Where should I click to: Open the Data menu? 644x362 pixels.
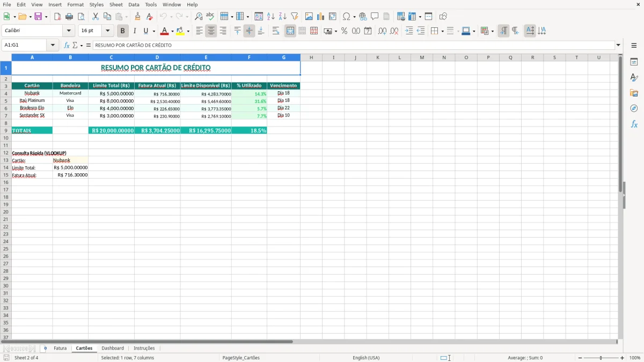click(x=134, y=4)
